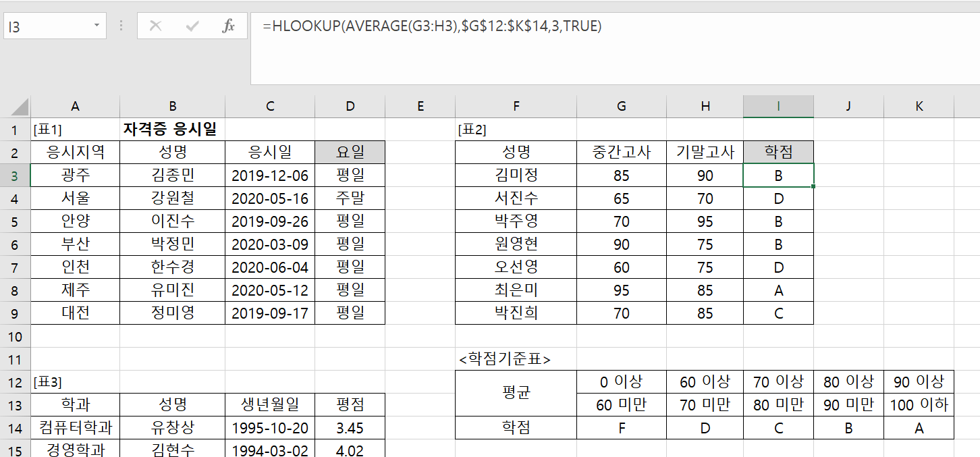Select column D header
980x457 pixels.
click(x=350, y=106)
